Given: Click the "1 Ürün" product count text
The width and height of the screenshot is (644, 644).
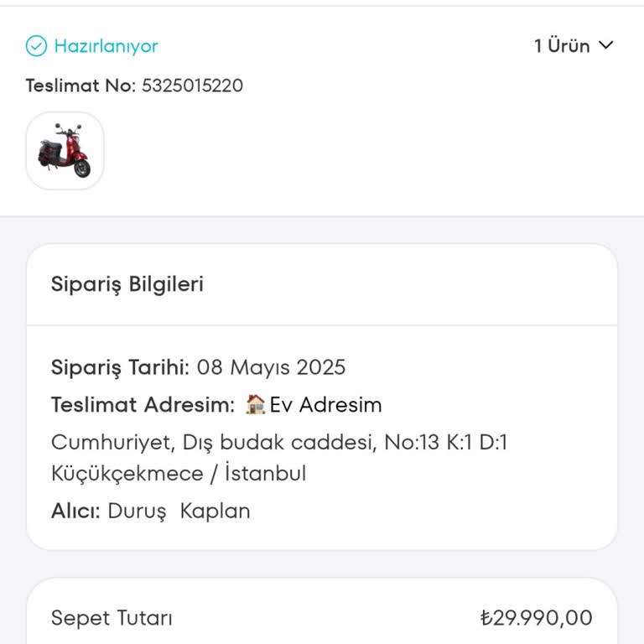Looking at the screenshot, I should pyautogui.click(x=562, y=46).
